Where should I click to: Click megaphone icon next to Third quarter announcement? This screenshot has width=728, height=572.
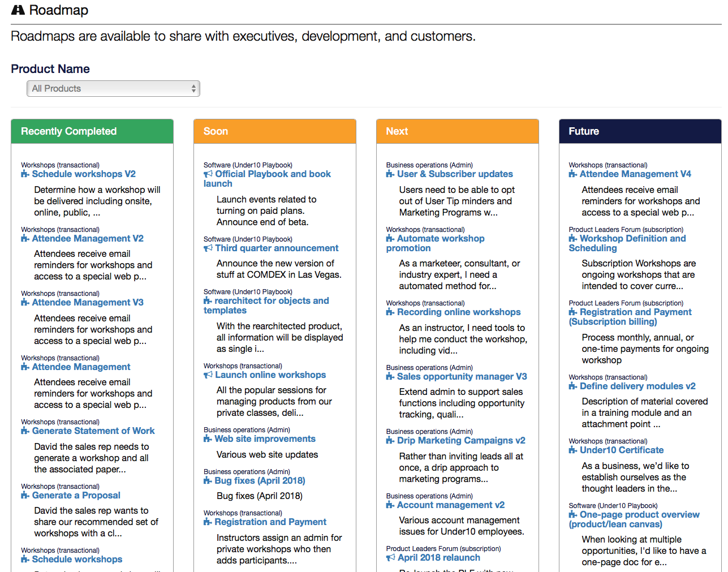[208, 248]
